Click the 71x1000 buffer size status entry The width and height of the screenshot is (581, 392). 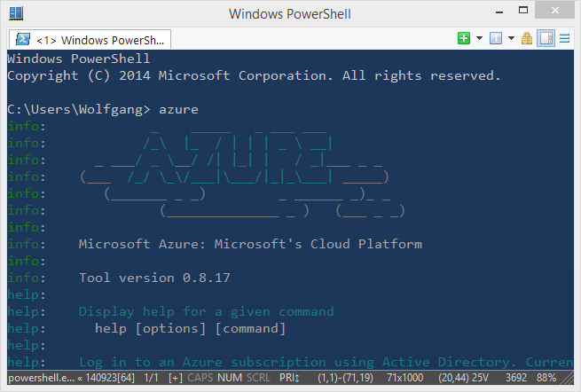tap(404, 378)
